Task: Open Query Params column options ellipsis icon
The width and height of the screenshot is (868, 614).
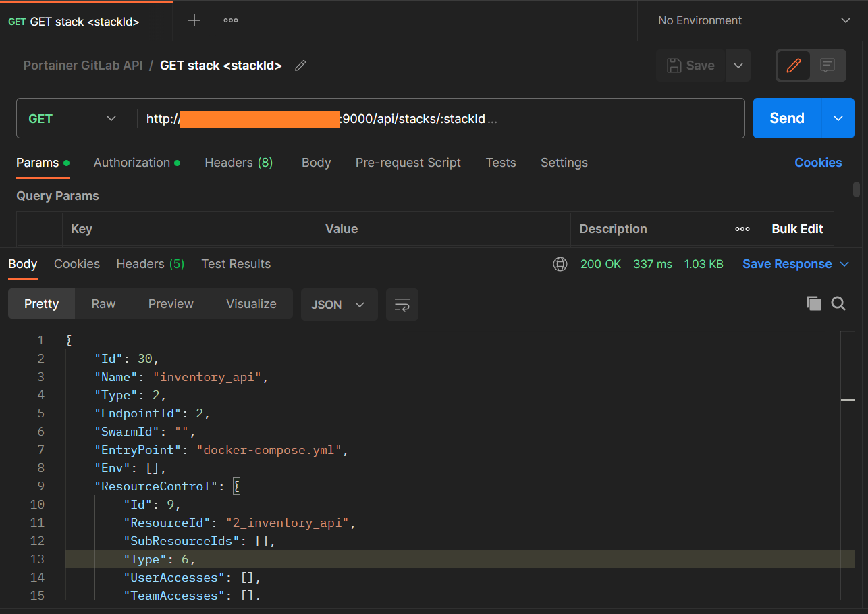Action: pyautogui.click(x=742, y=229)
